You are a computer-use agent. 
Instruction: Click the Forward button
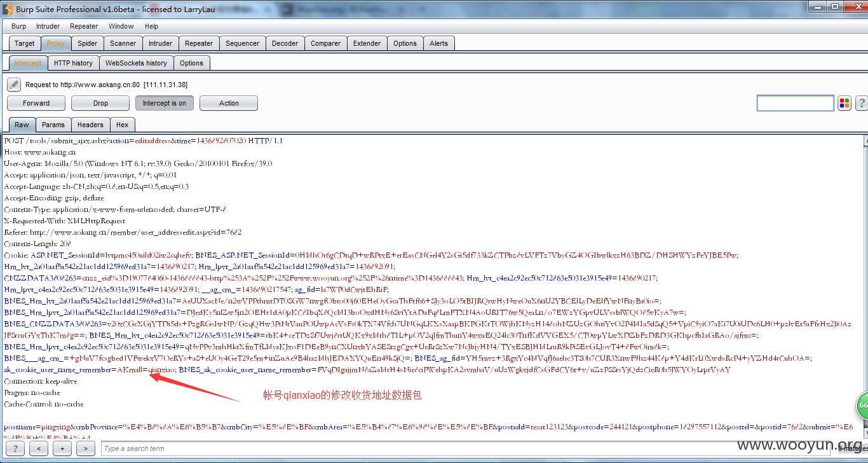[36, 103]
